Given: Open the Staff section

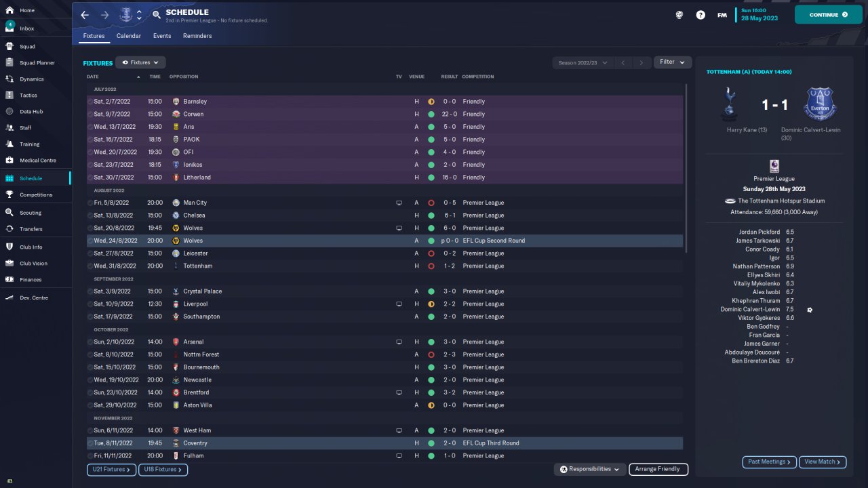Looking at the screenshot, I should (26, 128).
